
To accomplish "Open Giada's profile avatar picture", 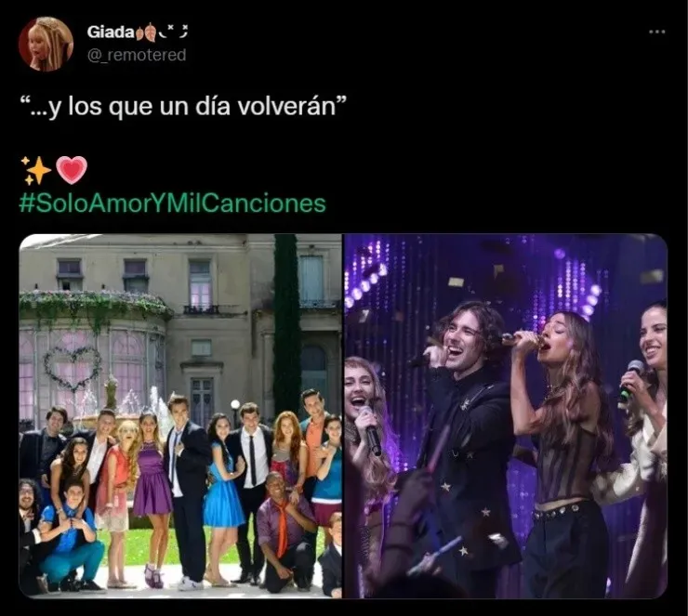I will pos(46,44).
